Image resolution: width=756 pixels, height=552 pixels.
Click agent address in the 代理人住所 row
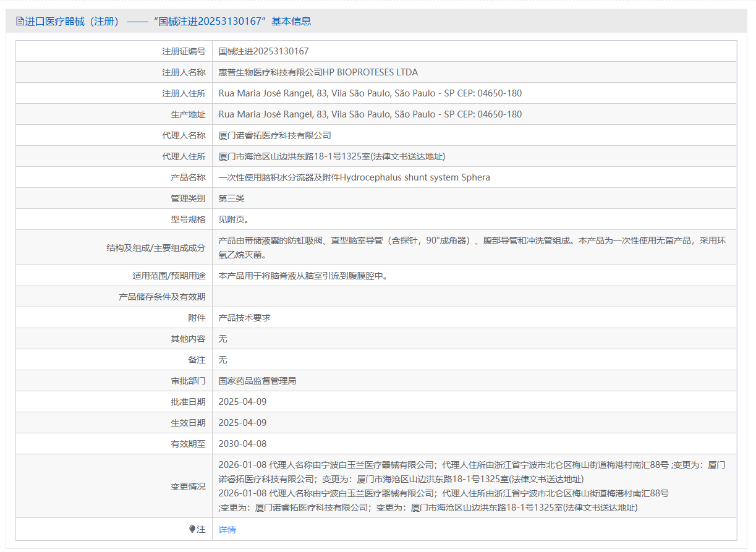click(x=332, y=156)
